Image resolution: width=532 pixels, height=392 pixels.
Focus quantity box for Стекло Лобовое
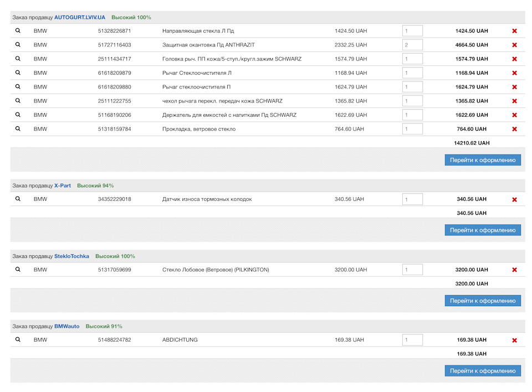[x=412, y=270]
